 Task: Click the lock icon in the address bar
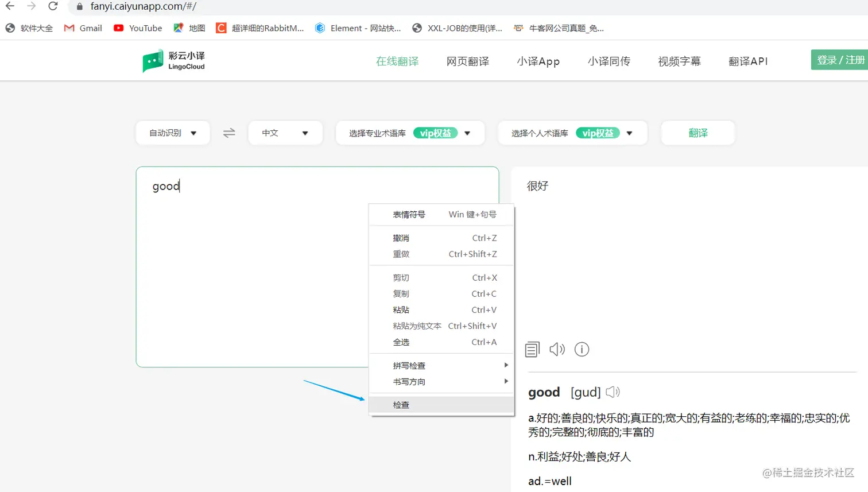click(80, 7)
